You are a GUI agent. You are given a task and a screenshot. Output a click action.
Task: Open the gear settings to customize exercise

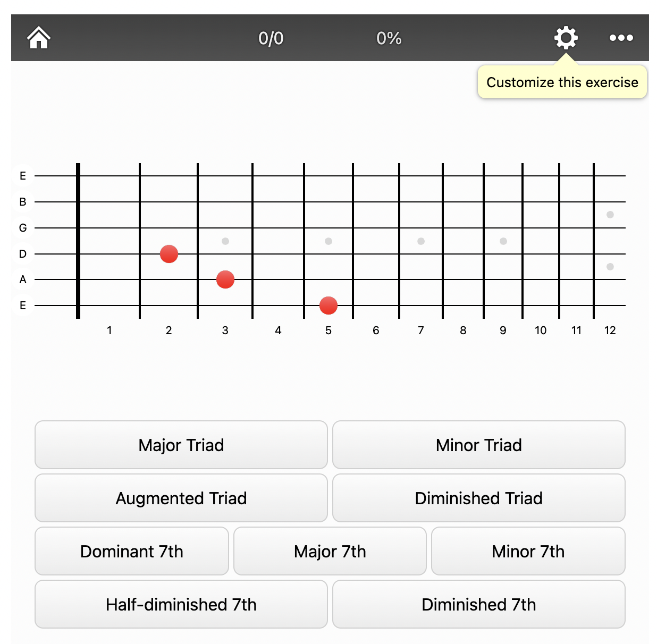point(566,38)
